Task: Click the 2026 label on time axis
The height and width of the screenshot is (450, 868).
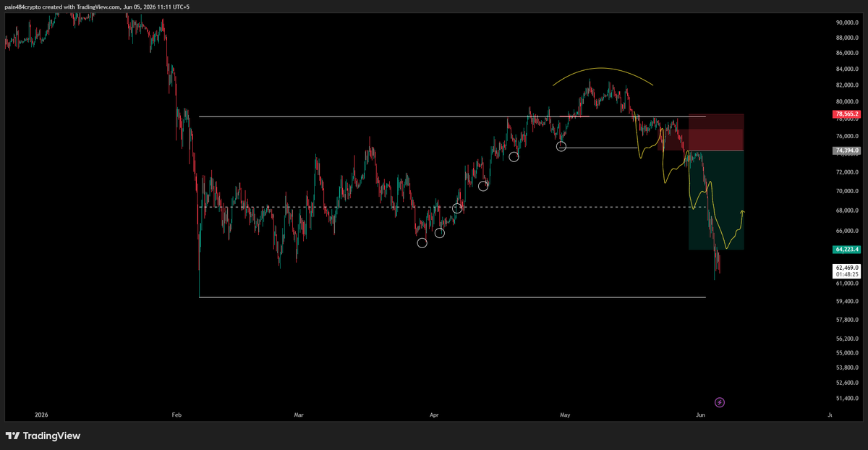Action: pos(42,416)
